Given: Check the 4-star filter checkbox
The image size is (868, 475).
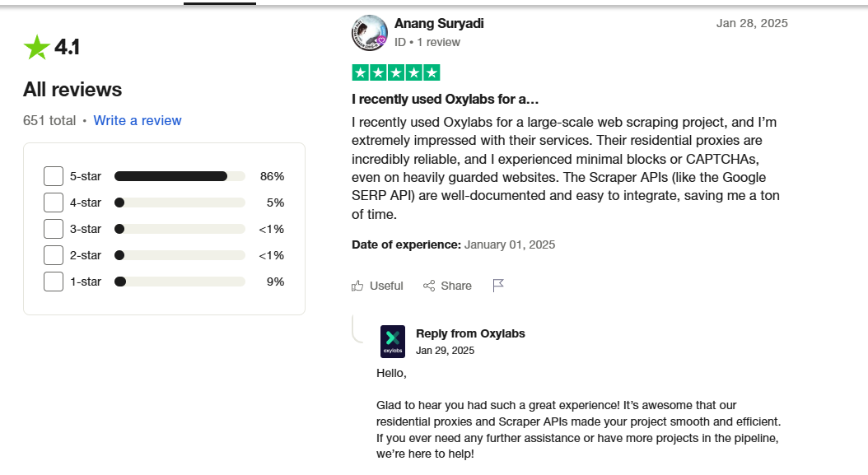Looking at the screenshot, I should [x=54, y=203].
